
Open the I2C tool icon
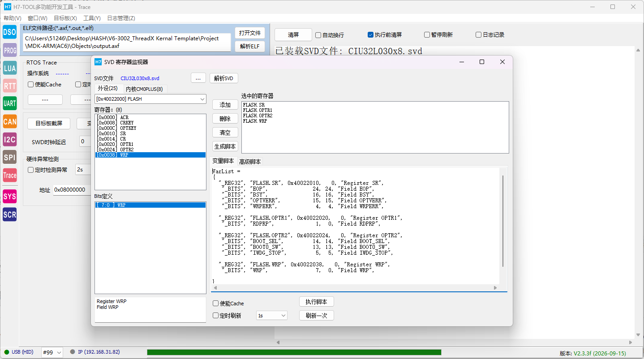point(9,140)
